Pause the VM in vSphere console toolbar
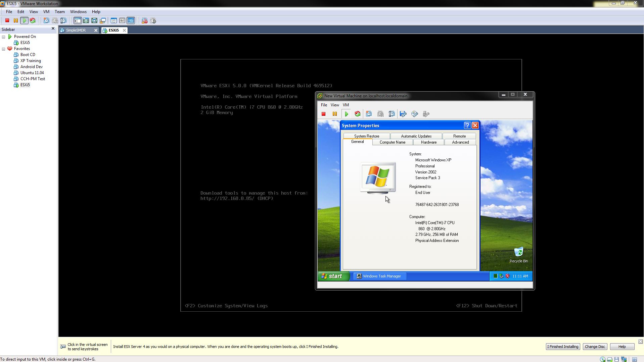Image resolution: width=644 pixels, height=362 pixels. (335, 114)
